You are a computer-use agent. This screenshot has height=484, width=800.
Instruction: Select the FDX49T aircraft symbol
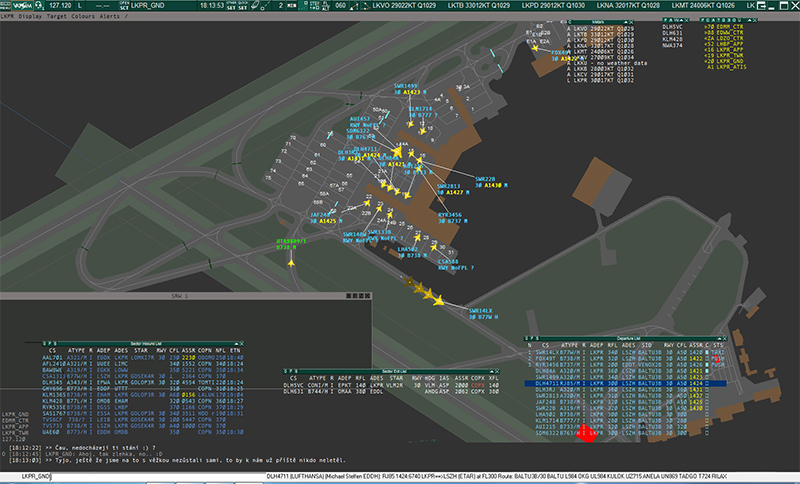point(535,47)
